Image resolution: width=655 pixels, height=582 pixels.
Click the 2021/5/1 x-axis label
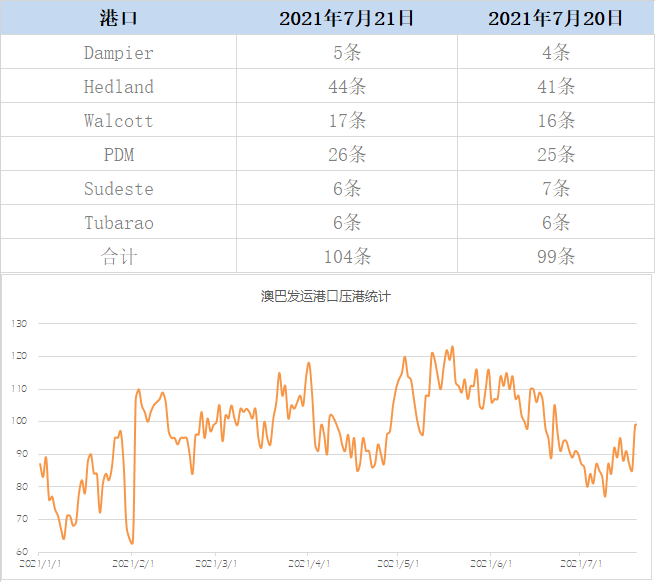pos(398,564)
